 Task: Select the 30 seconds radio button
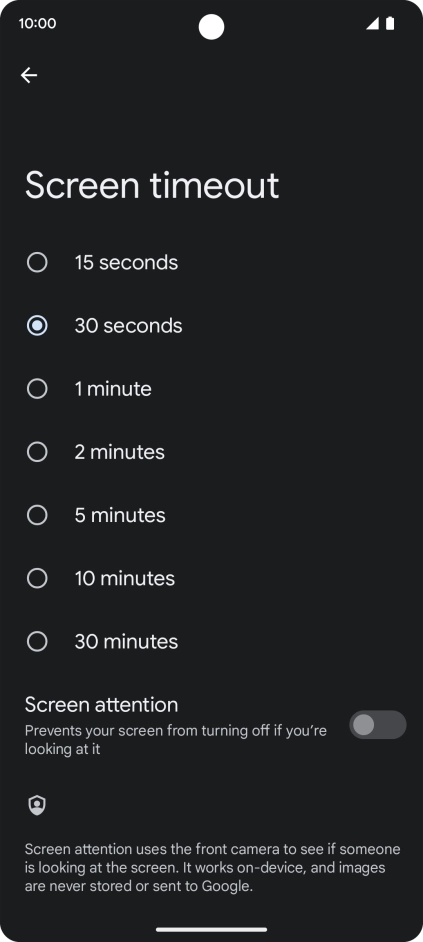pos(37,326)
